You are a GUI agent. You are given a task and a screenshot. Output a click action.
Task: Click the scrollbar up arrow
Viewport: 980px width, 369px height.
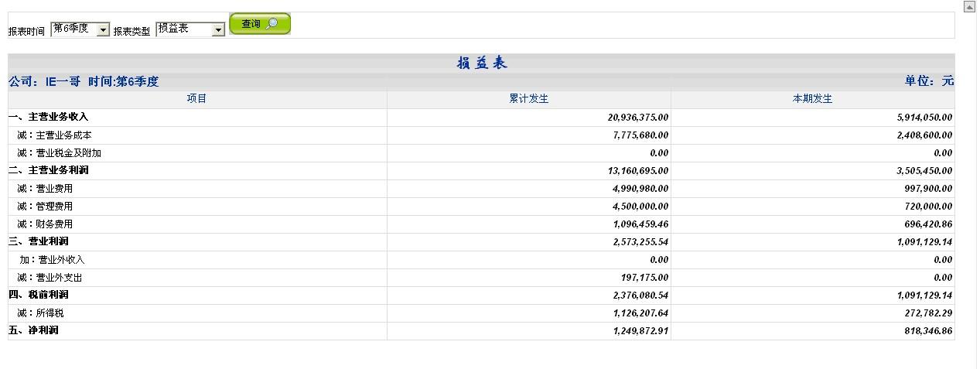tap(969, 6)
